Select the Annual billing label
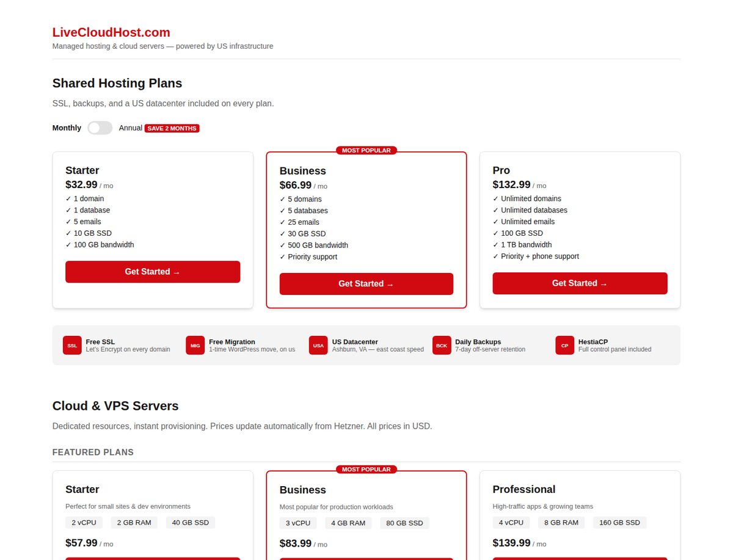 (x=131, y=128)
